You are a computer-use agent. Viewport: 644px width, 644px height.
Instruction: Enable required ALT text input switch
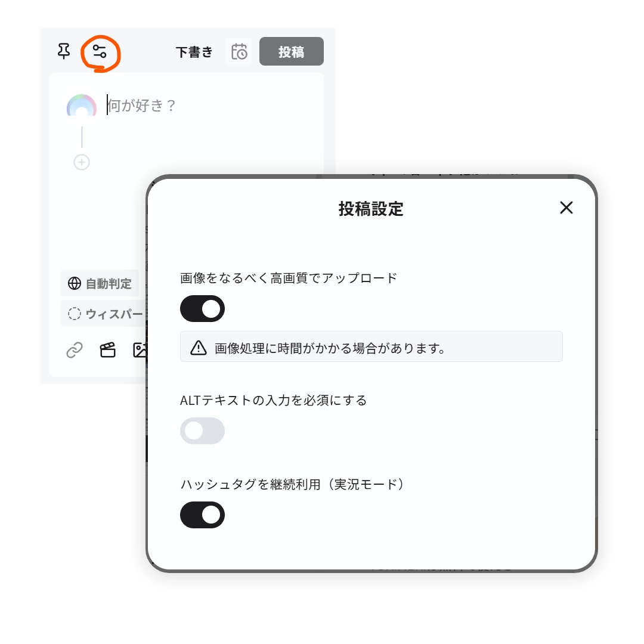[202, 431]
